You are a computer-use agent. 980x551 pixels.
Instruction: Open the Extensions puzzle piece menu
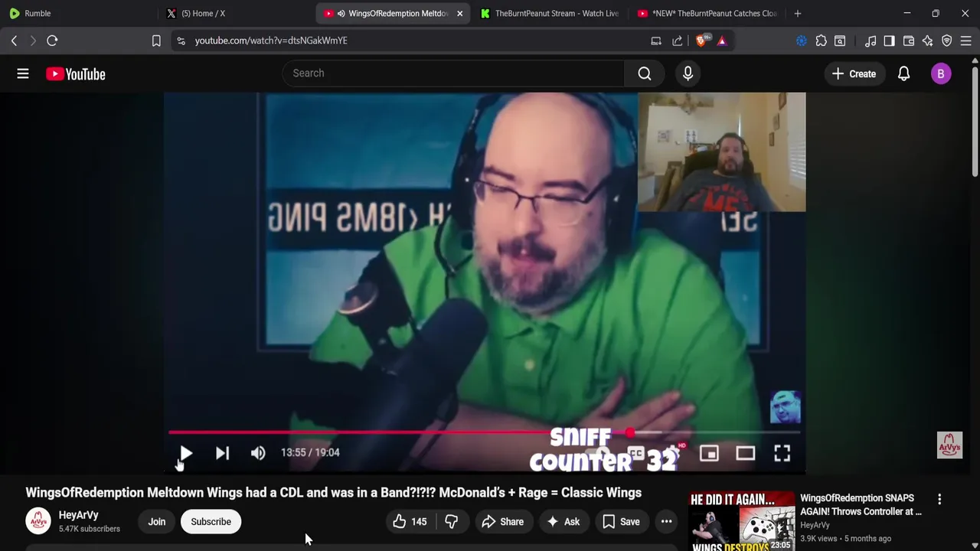click(821, 41)
